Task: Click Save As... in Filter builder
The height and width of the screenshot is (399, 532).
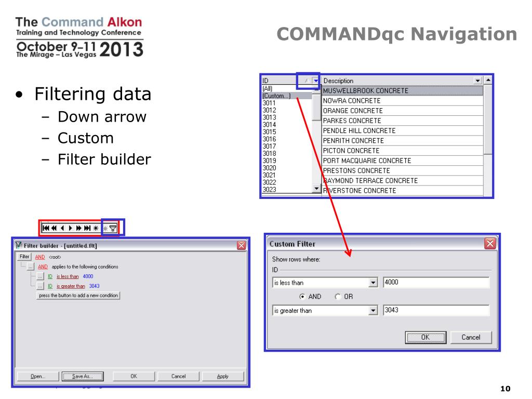Action: 83,376
